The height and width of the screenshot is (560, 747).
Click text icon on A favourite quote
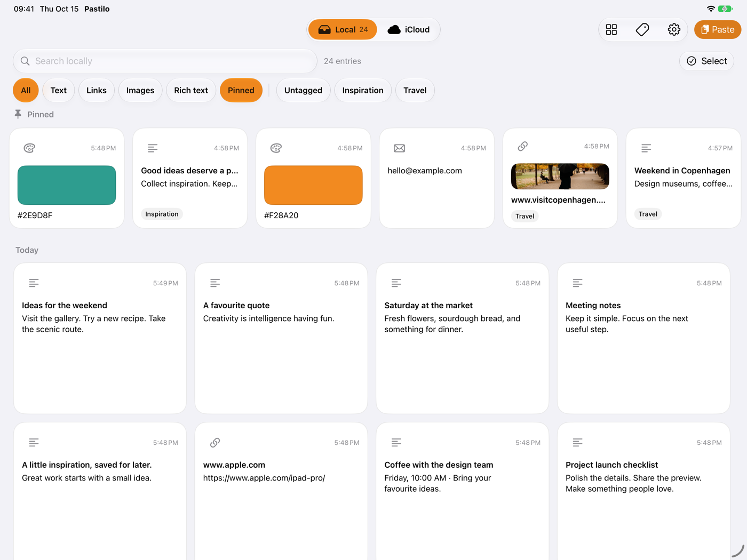coord(215,283)
